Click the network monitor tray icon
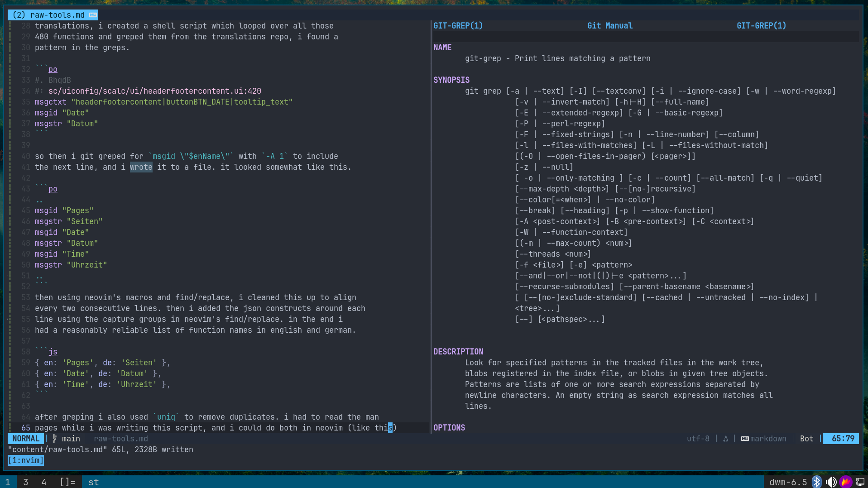This screenshot has width=868, height=488. coord(860,482)
